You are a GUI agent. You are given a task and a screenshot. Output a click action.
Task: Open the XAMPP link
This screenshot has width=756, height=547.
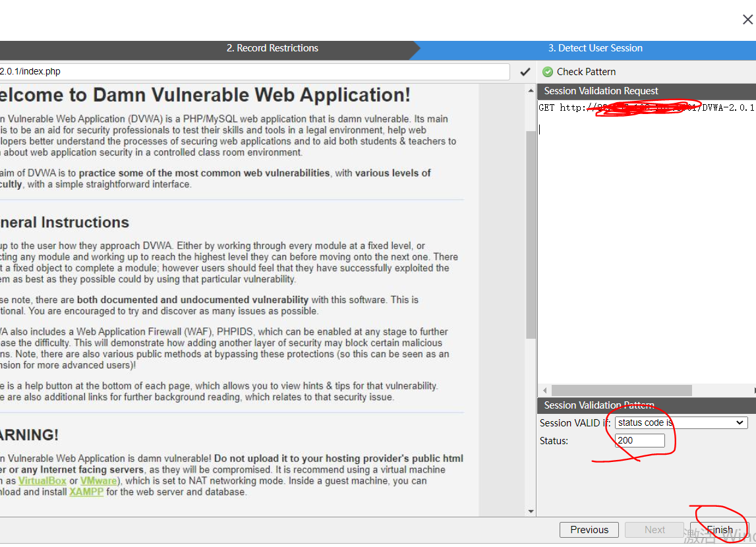[86, 492]
